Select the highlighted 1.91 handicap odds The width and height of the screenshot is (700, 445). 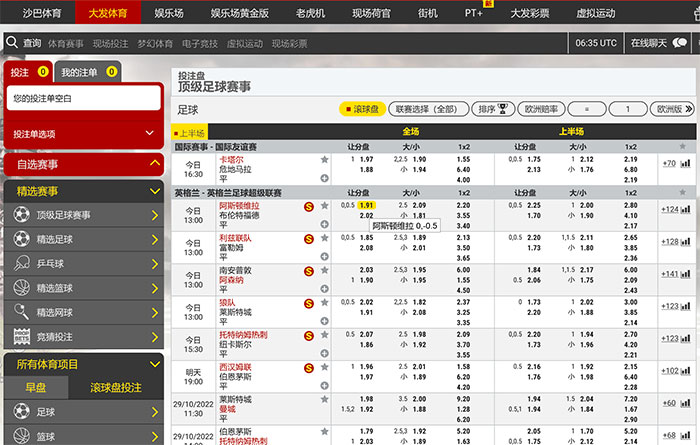pos(366,205)
